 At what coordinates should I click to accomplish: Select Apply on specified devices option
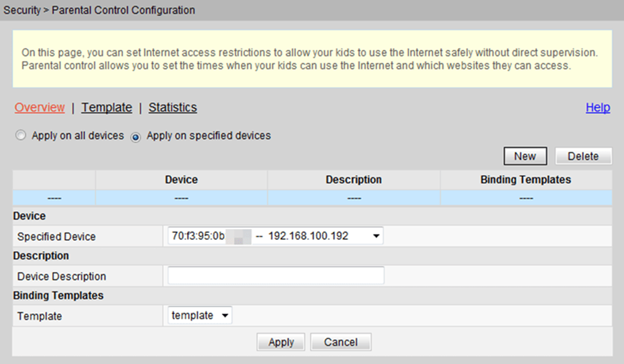[x=136, y=137]
